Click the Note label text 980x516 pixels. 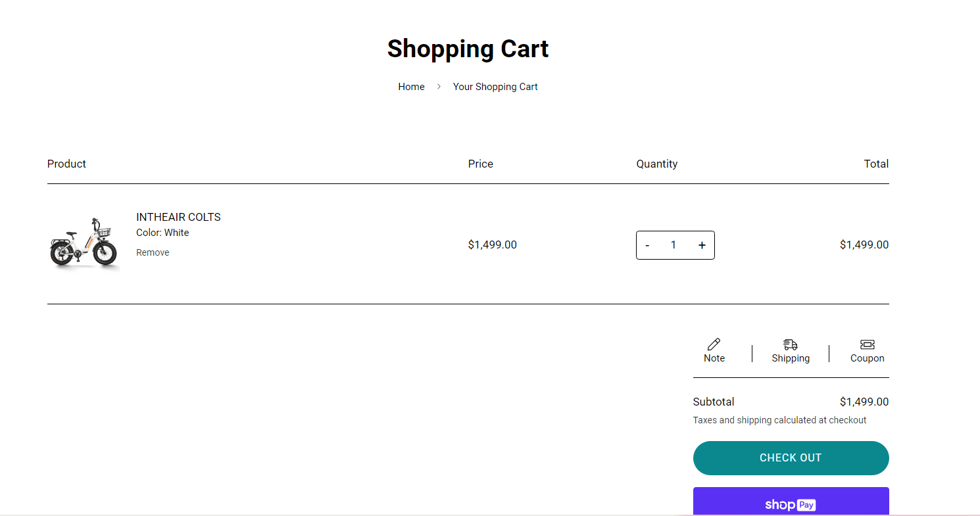[x=714, y=358]
